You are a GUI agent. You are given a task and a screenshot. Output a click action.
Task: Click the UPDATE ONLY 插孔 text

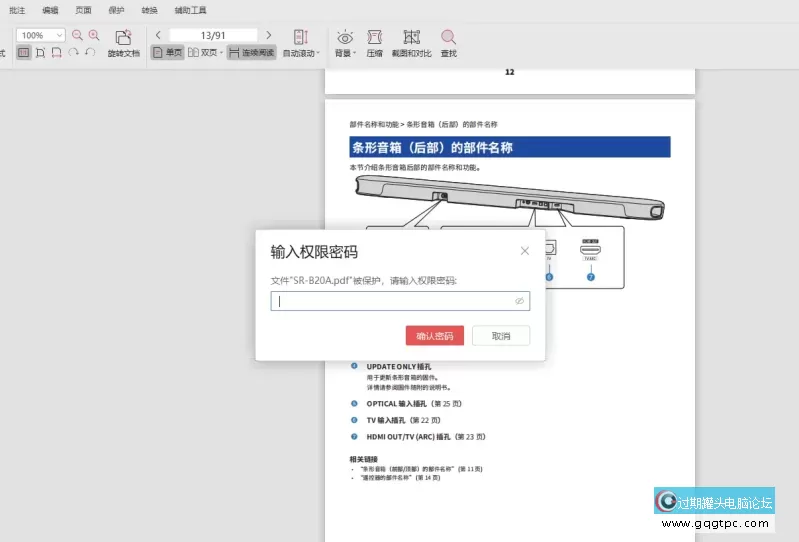(398, 366)
